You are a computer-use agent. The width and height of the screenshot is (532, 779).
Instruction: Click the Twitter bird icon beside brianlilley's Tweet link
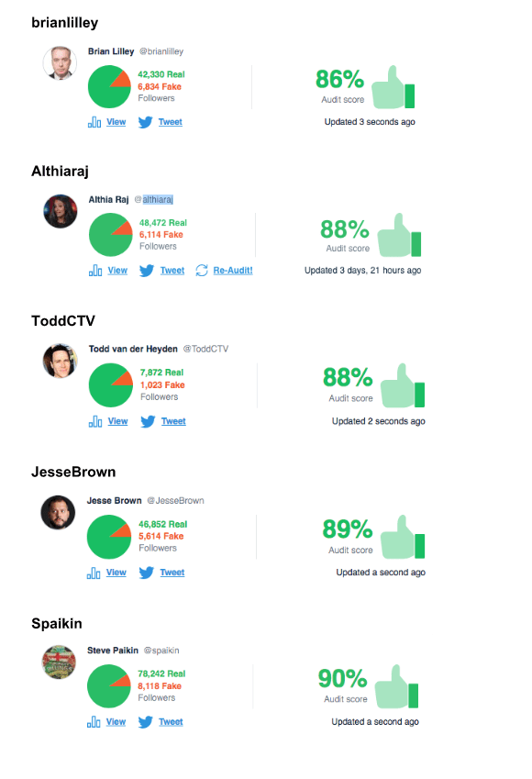(147, 121)
